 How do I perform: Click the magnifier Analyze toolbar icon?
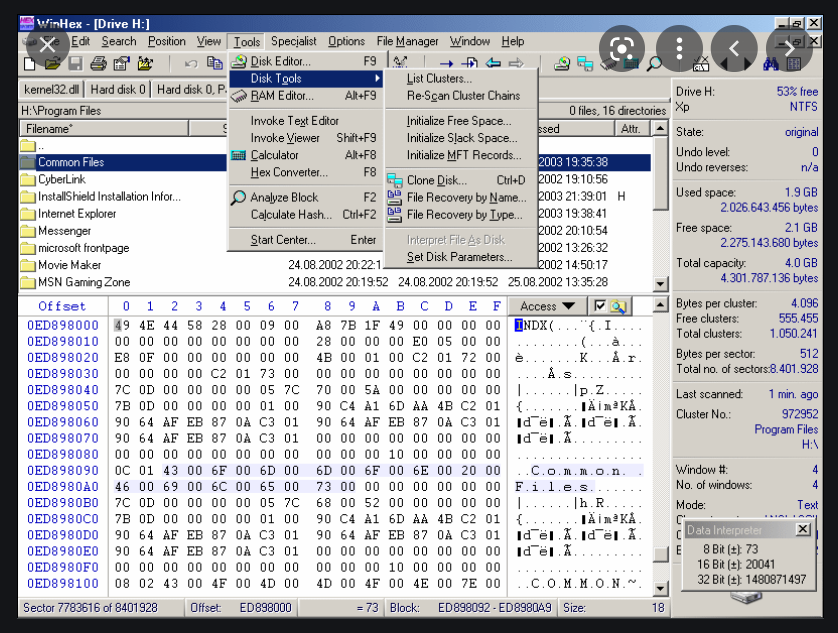click(654, 64)
